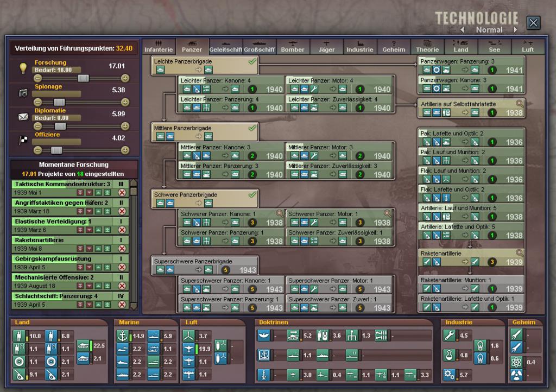Move Gebirgskampfausrüstung to top of queue
This screenshot has height=392, width=556.
[x=107, y=267]
